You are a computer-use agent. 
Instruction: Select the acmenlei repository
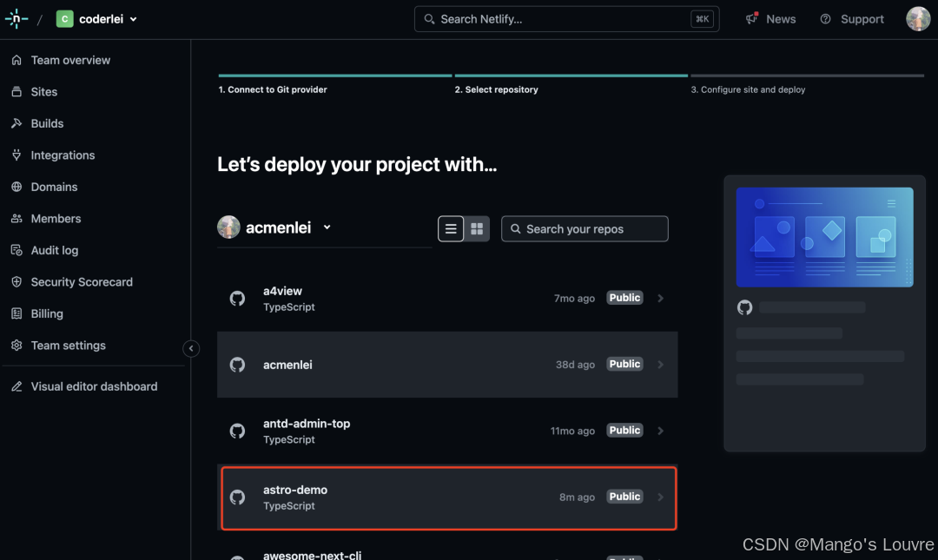[447, 365]
